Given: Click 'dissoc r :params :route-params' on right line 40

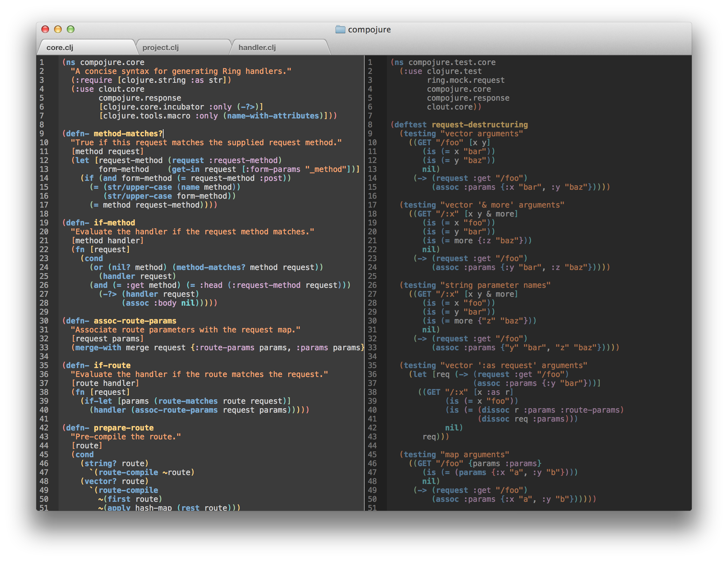Looking at the screenshot, I should tap(551, 410).
